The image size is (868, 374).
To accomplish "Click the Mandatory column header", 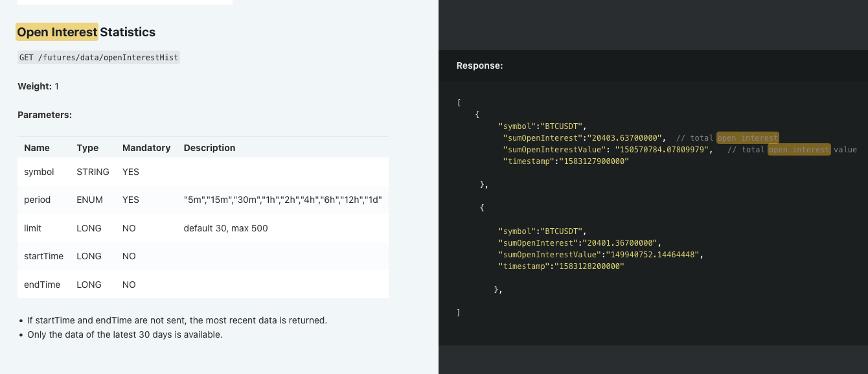I will [x=146, y=148].
